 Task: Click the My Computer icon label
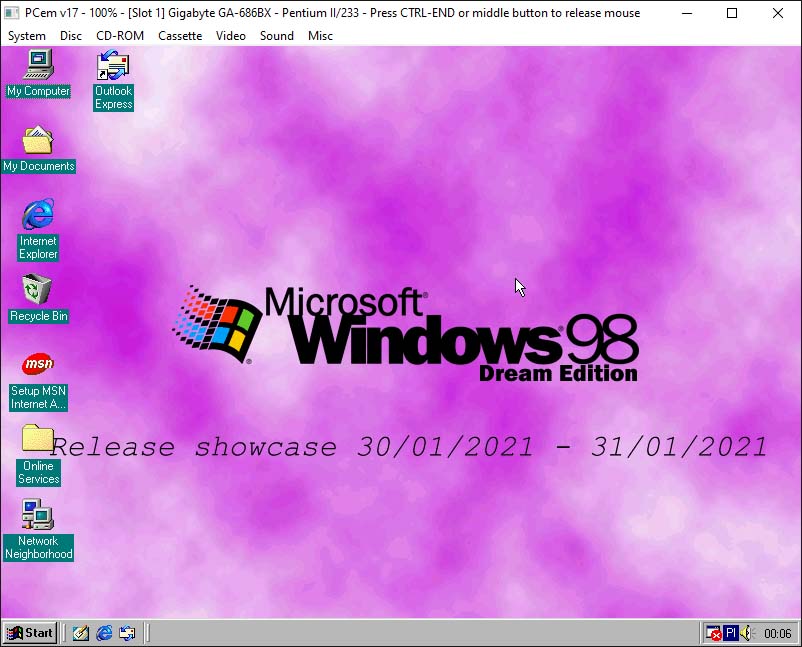pyautogui.click(x=38, y=91)
